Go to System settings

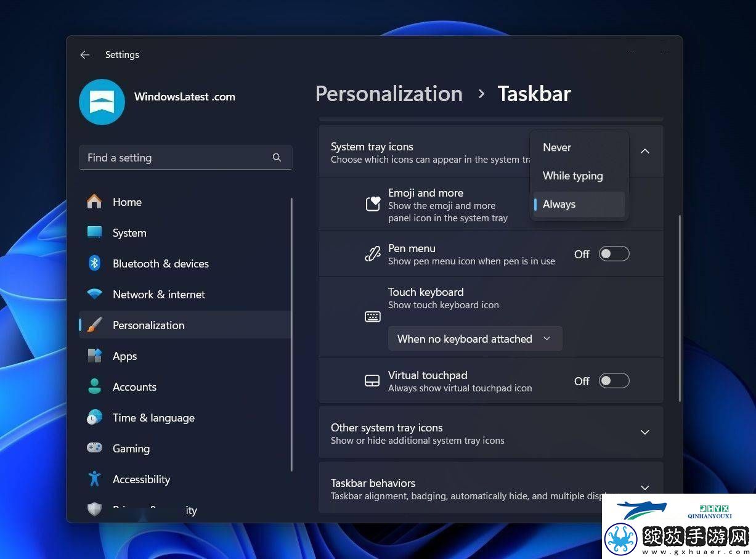click(x=185, y=232)
